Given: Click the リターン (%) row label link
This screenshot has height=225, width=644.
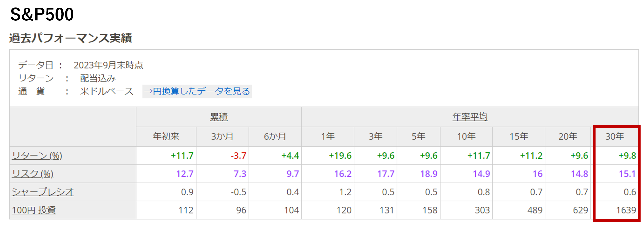Looking at the screenshot, I should point(37,156).
